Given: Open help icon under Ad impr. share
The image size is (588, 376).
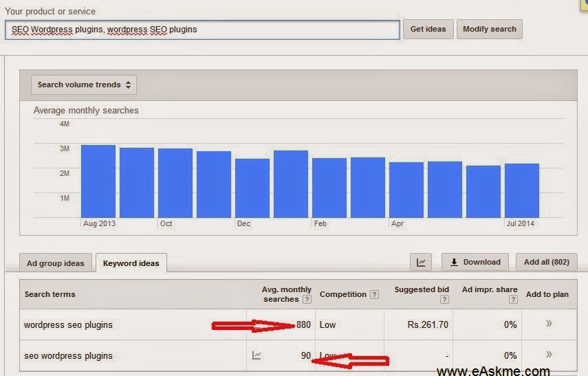Looking at the screenshot, I should [513, 299].
